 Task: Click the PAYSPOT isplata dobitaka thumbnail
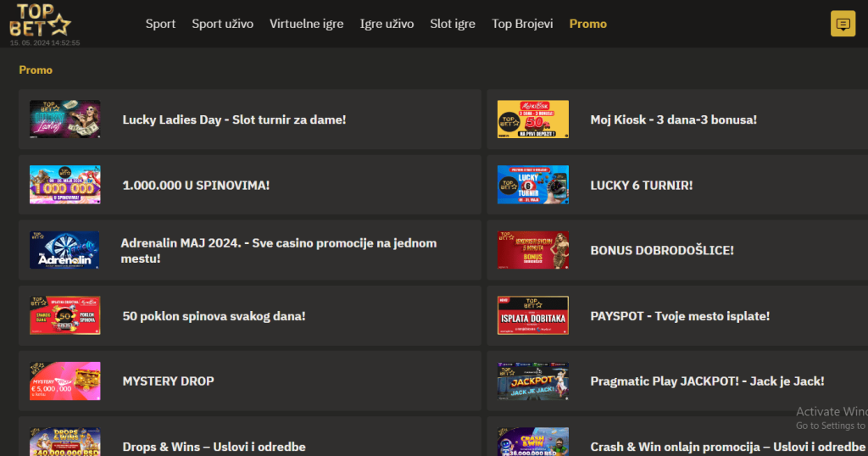(533, 315)
